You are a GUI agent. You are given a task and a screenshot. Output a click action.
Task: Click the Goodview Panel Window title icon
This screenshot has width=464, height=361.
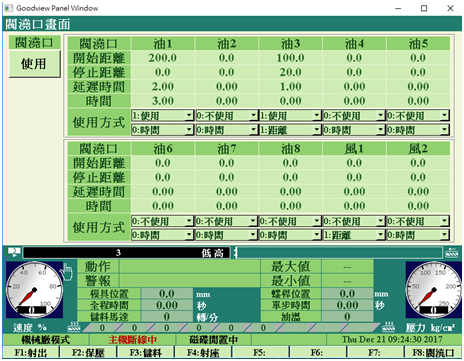click(8, 8)
